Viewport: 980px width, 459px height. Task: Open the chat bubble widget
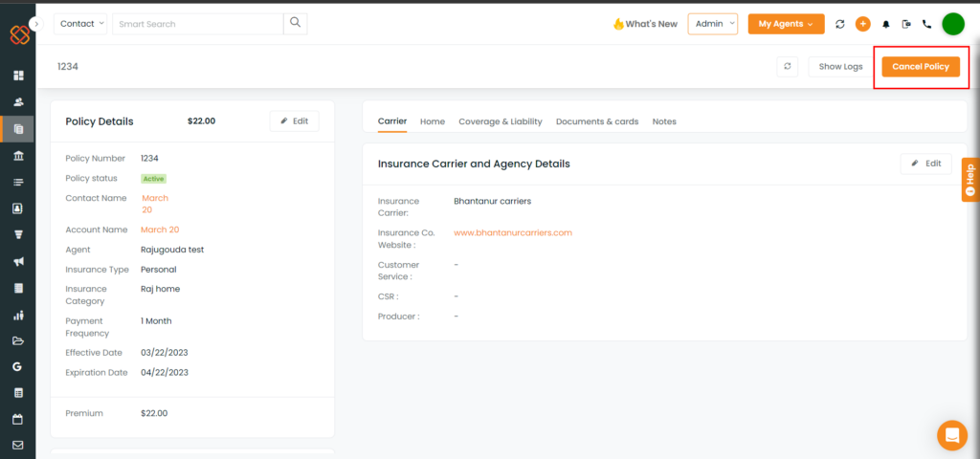tap(952, 435)
